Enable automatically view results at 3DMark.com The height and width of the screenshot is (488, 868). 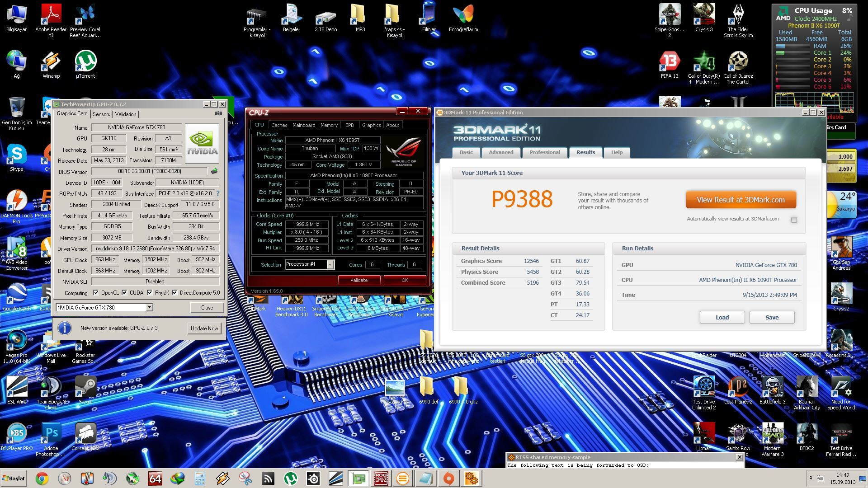794,220
